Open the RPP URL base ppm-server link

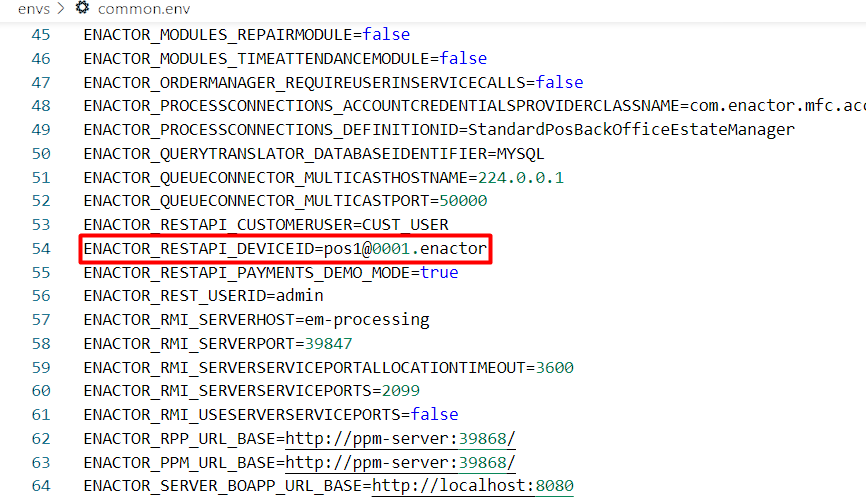click(400, 438)
